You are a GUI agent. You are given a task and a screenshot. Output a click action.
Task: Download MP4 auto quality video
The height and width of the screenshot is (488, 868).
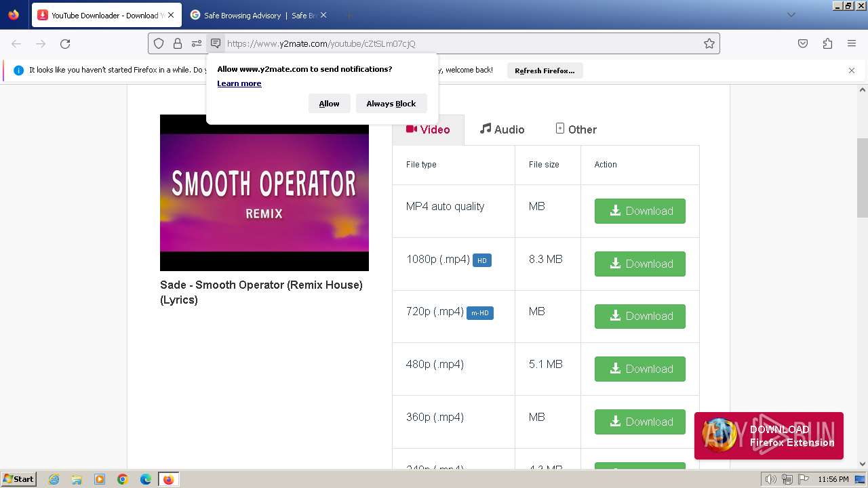(x=640, y=211)
